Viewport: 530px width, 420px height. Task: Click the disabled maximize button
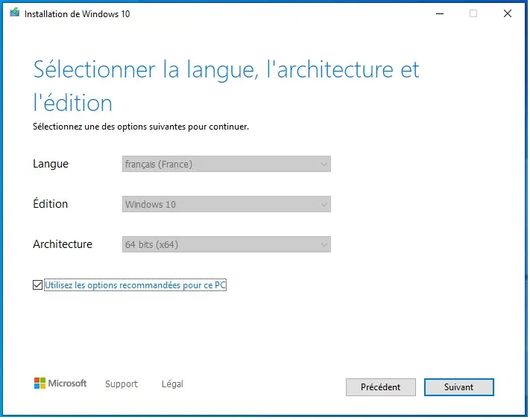475,14
